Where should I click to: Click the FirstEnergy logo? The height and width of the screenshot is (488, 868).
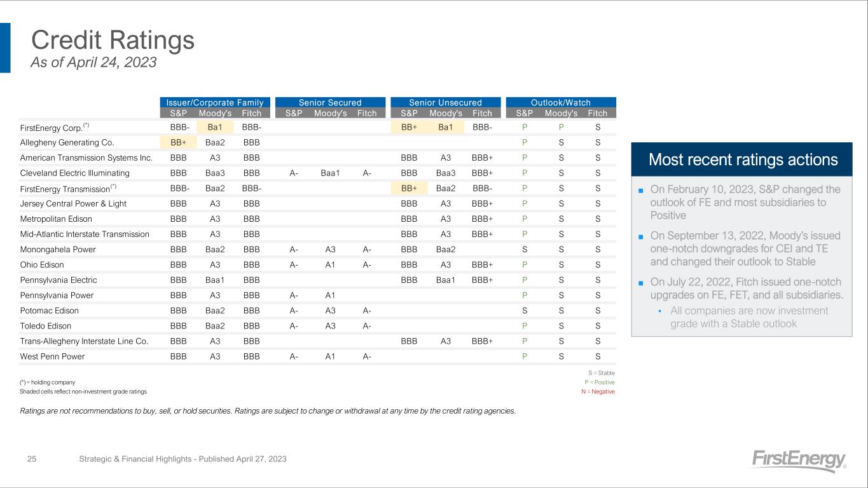point(799,461)
